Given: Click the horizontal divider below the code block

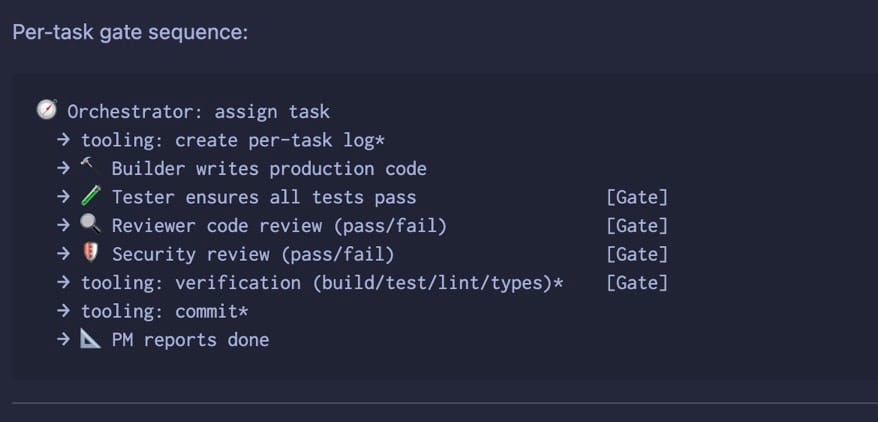Looking at the screenshot, I should coord(439,403).
